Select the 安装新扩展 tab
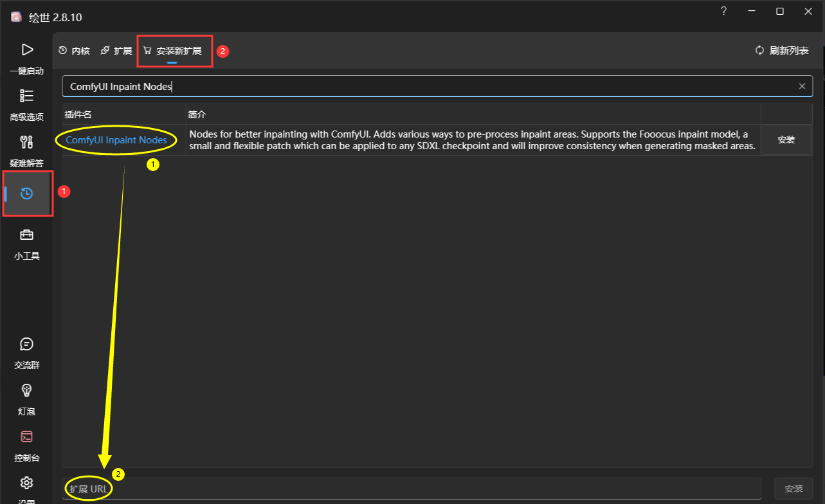Screen dimensions: 825x504 click(172, 51)
